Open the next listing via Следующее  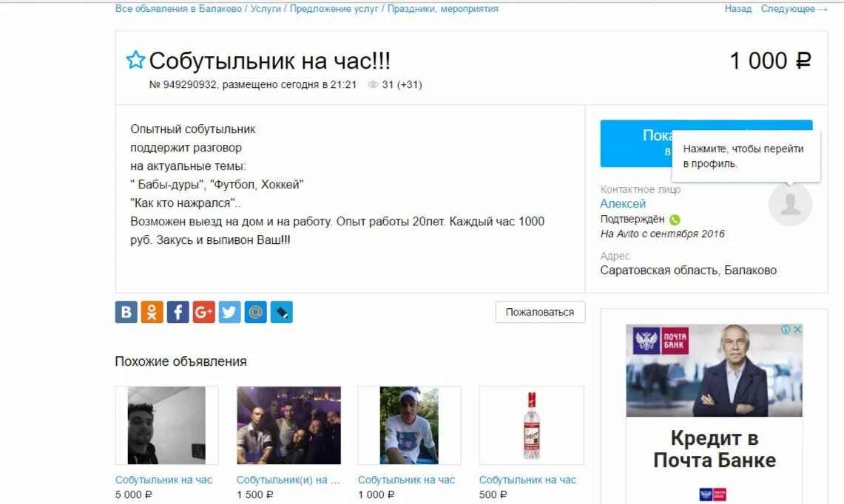(788, 8)
